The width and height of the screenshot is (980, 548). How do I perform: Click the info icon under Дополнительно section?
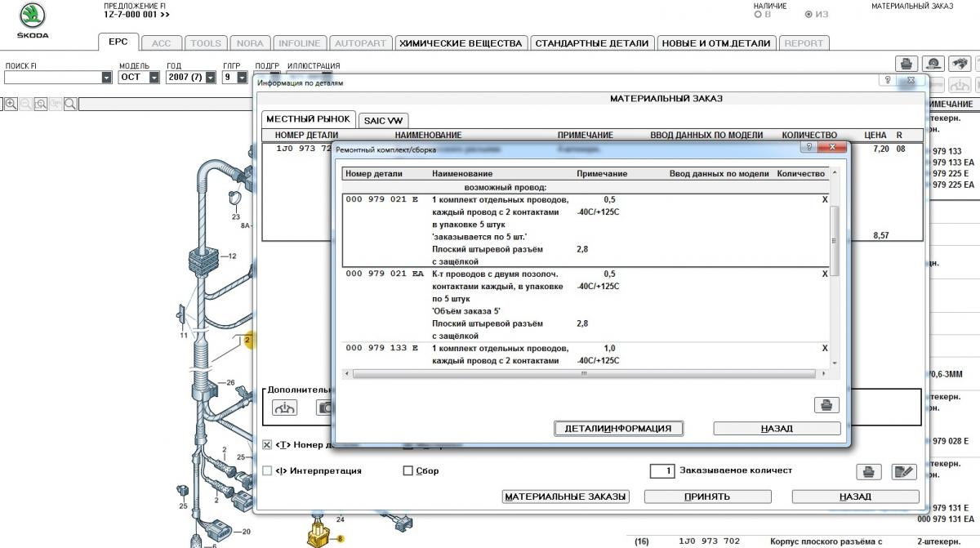click(285, 408)
